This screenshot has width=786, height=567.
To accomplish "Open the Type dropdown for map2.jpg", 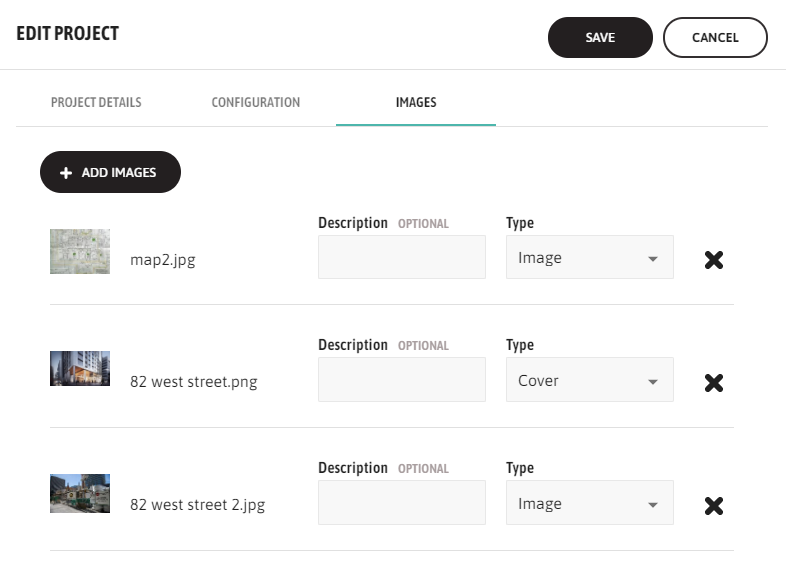I will click(x=589, y=258).
